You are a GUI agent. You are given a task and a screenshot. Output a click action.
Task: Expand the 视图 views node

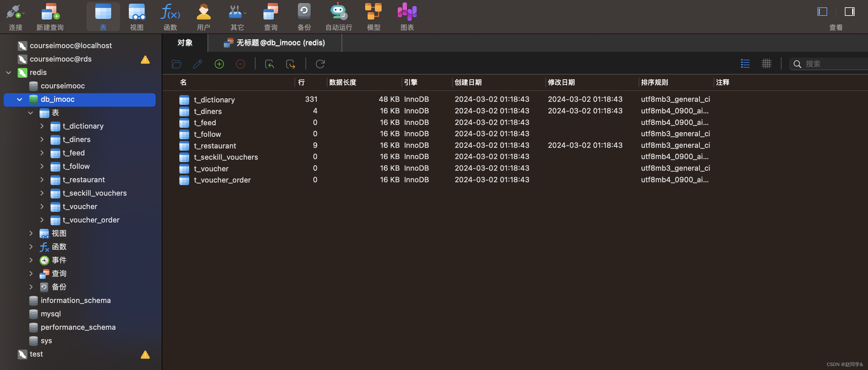pos(31,233)
